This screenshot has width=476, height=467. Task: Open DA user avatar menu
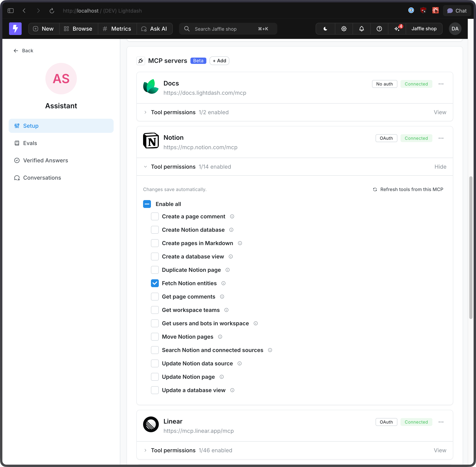(x=455, y=29)
